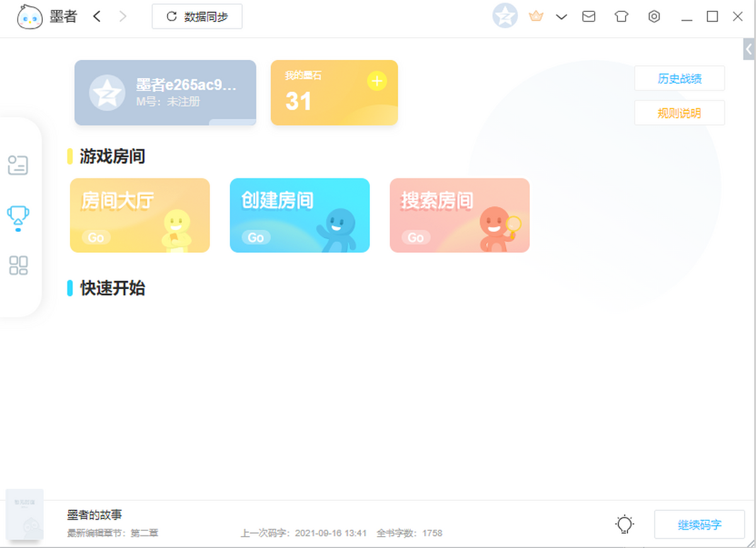Open the apps grid sidebar tab
Screen dimensions: 756x548
[18, 265]
